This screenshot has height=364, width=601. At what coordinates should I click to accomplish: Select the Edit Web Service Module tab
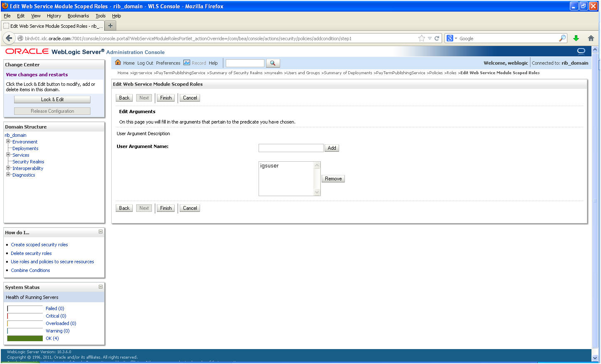[53, 26]
